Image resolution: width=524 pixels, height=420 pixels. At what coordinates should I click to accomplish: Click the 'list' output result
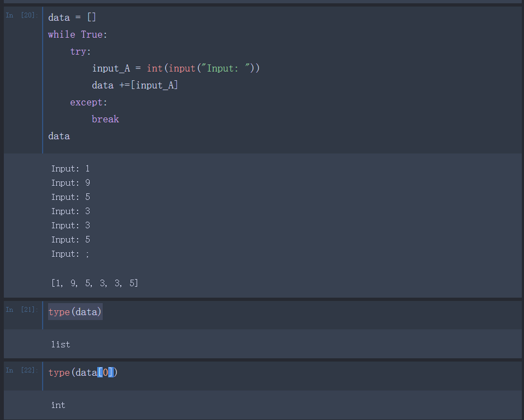point(61,344)
